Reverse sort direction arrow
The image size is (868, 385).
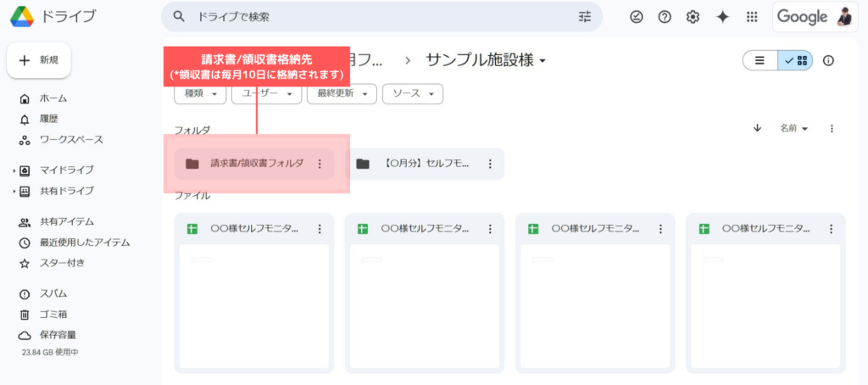click(x=757, y=128)
